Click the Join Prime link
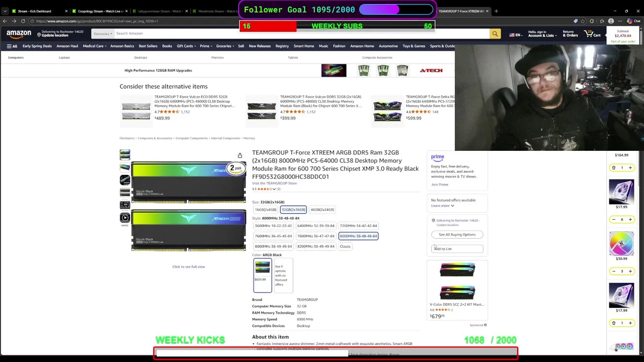The width and height of the screenshot is (644, 362). pyautogui.click(x=439, y=185)
